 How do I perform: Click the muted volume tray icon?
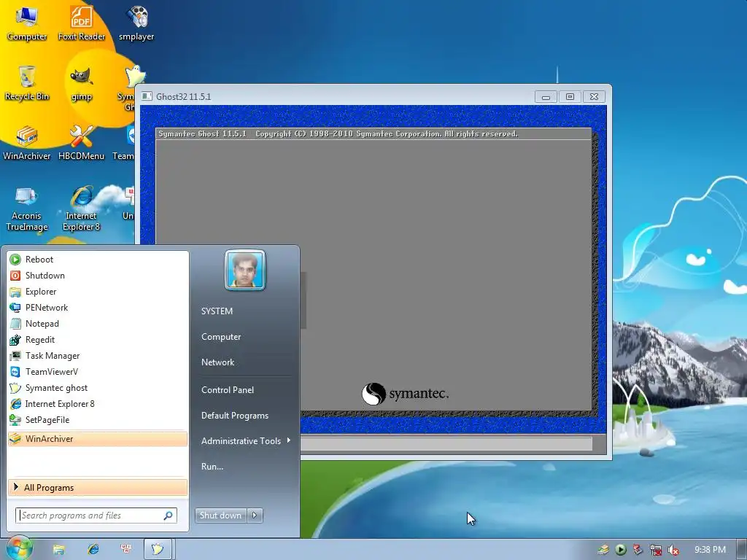tap(673, 550)
